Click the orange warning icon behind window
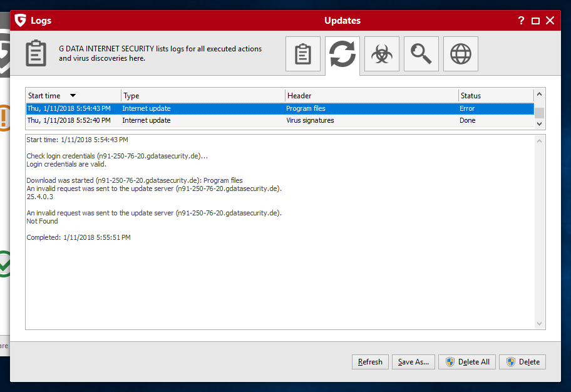Screen dimensions: 571x392 tap(4, 118)
